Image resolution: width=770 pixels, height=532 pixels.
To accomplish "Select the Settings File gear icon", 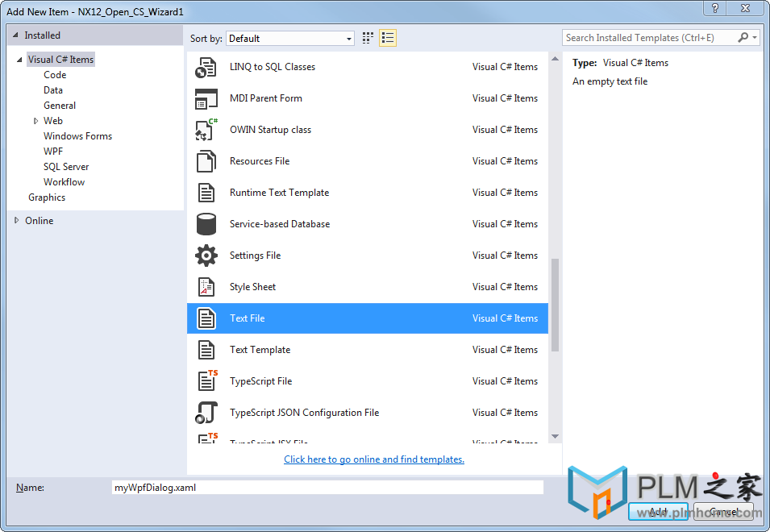I will coord(206,256).
